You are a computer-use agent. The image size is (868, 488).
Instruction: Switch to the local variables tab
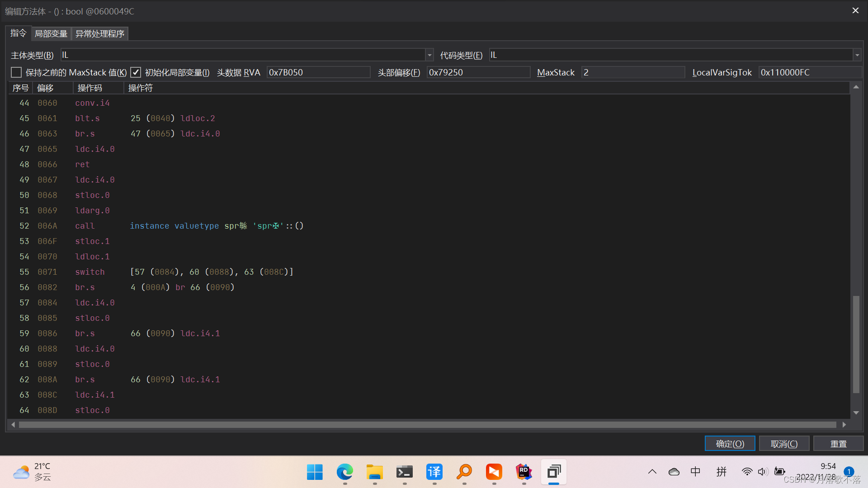click(51, 33)
